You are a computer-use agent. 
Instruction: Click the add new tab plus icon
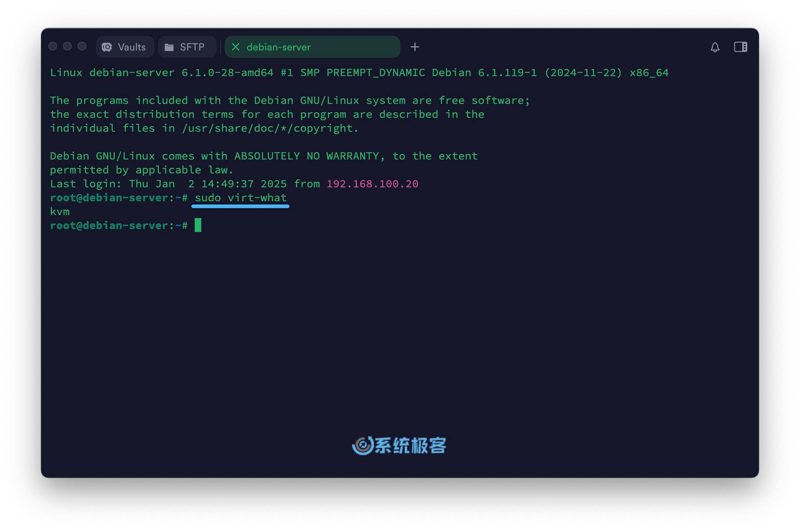(x=416, y=46)
